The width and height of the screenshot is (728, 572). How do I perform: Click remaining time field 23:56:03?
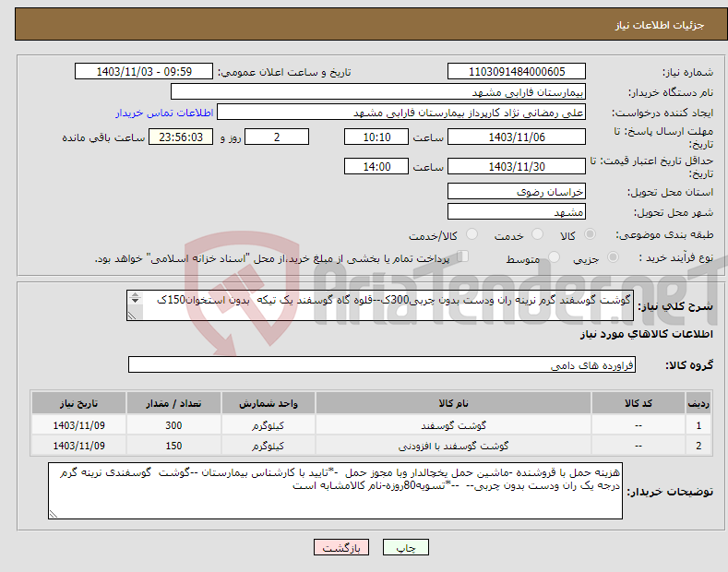181,137
